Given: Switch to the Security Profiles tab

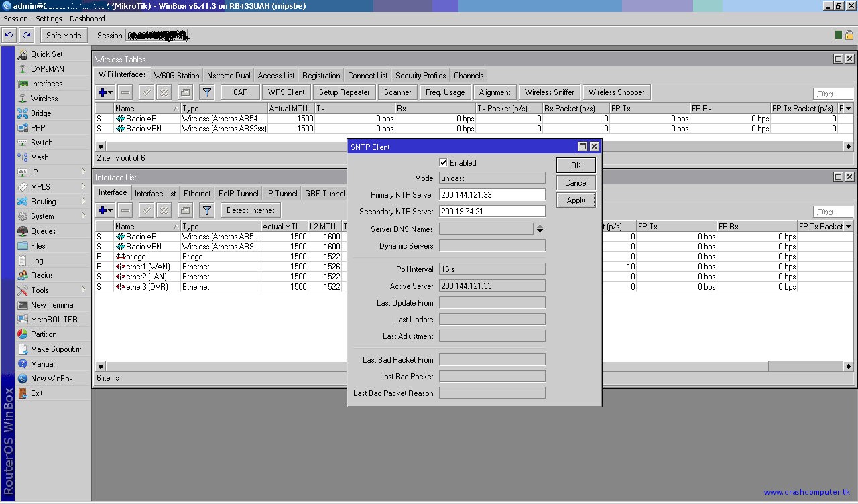Looking at the screenshot, I should (420, 76).
